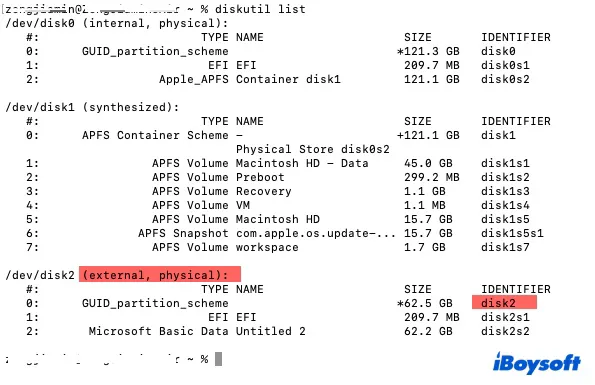Viewport: 595px width, 385px height.
Task: Click Physical Store disk0s2 text
Action: coord(313,149)
